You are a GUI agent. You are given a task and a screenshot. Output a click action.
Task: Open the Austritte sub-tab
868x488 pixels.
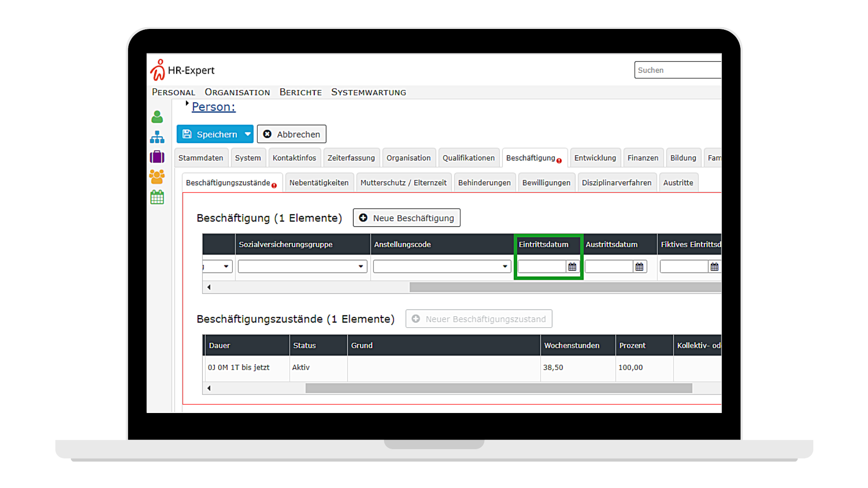coord(678,183)
